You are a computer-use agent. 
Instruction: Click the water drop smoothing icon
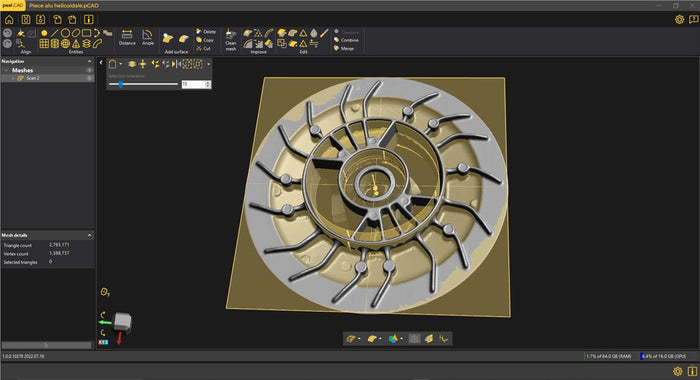point(314,33)
